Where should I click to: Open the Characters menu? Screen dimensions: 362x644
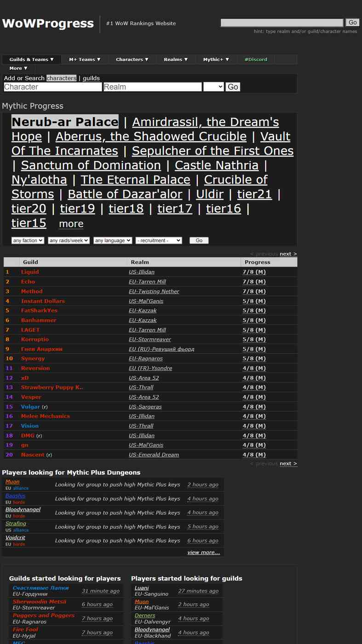(132, 59)
